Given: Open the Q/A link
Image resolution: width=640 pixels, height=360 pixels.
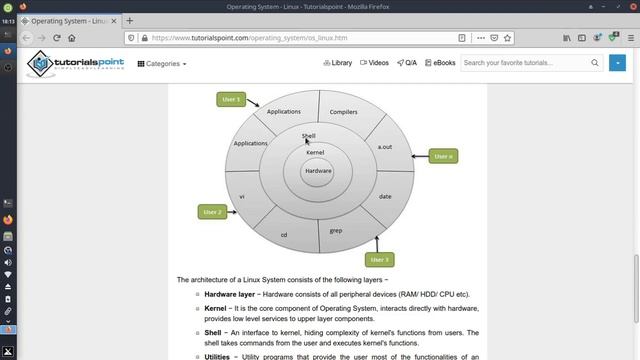Looking at the screenshot, I should coord(407,63).
